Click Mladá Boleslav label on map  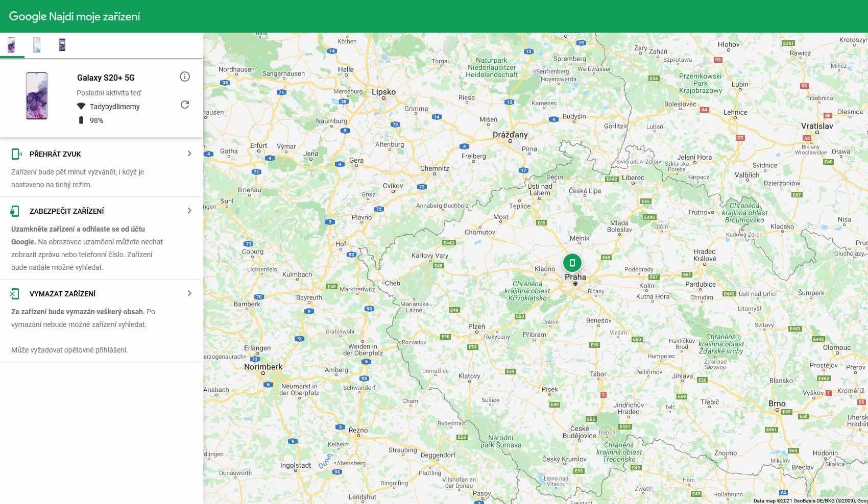(x=620, y=226)
